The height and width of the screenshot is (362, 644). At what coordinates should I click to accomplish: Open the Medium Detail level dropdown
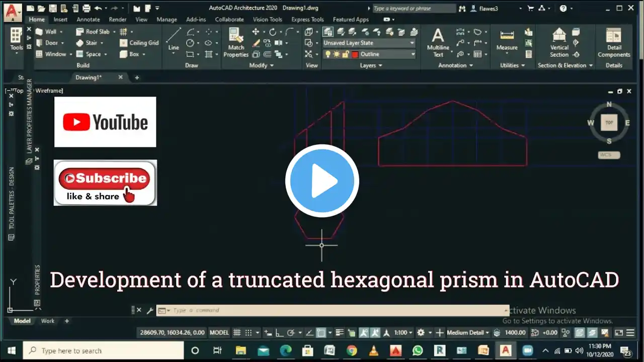468,332
